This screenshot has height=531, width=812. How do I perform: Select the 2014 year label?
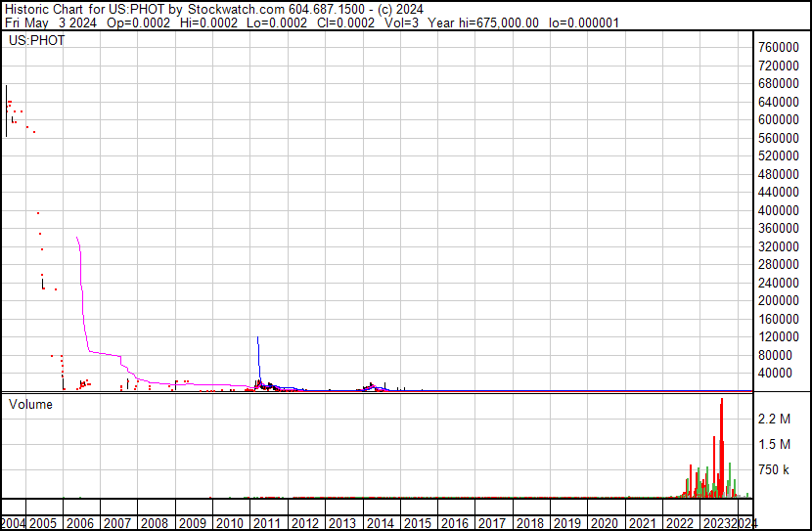[381, 523]
